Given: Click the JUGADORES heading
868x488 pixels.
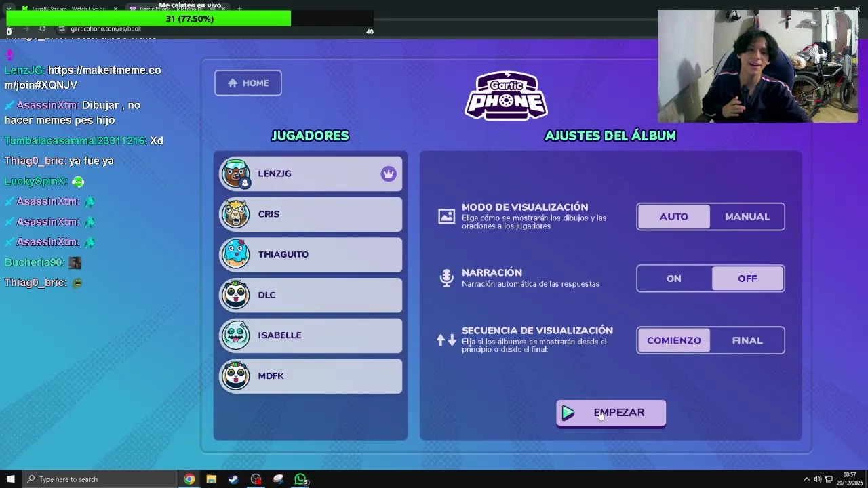Looking at the screenshot, I should click(x=310, y=136).
